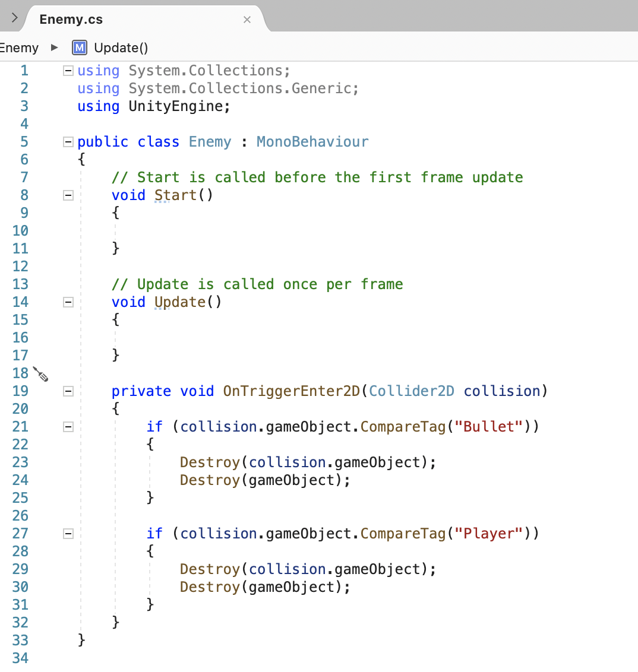Open the Update() member breadcrumb dropdown
Screen dimensions: 638x672
(x=121, y=47)
